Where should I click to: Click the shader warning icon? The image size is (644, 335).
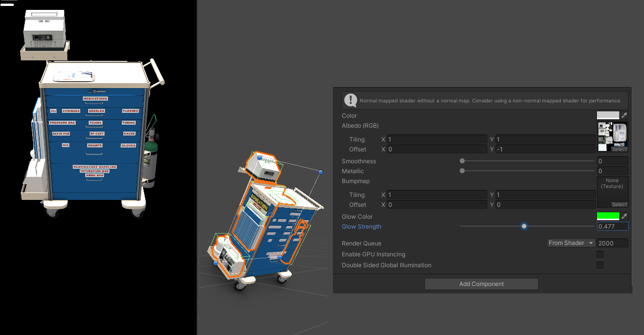pos(350,100)
